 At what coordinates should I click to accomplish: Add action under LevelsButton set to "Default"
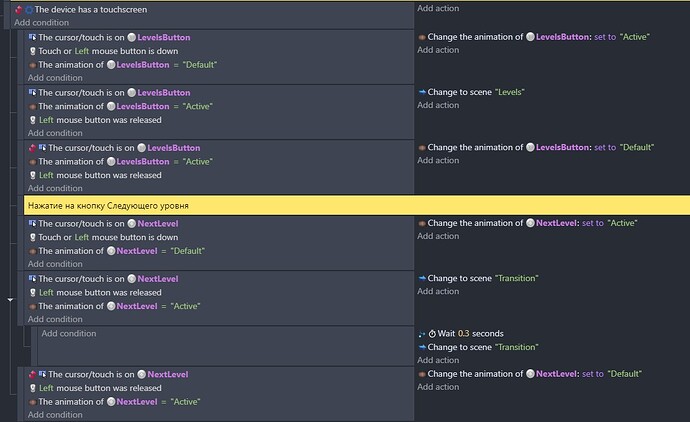[x=438, y=161]
